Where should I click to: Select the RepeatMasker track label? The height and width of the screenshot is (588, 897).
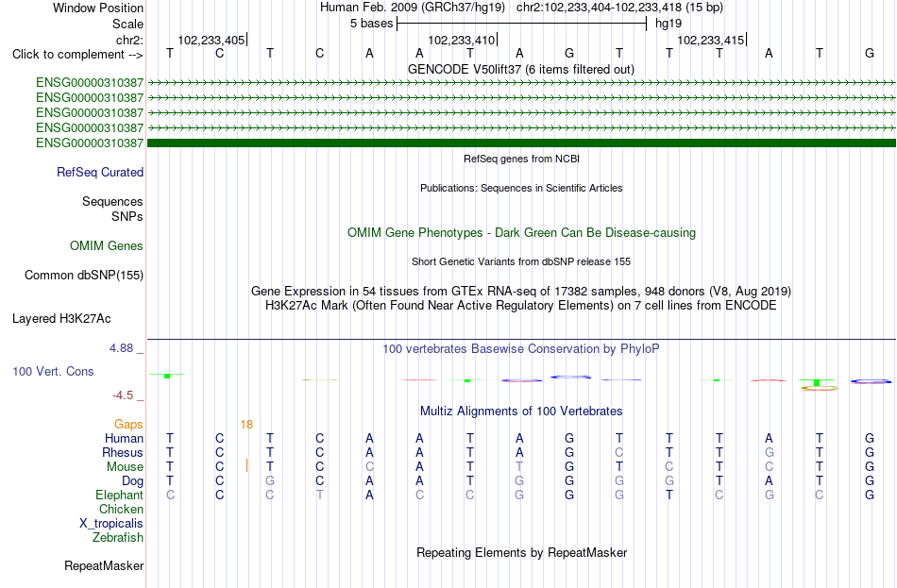tap(104, 565)
